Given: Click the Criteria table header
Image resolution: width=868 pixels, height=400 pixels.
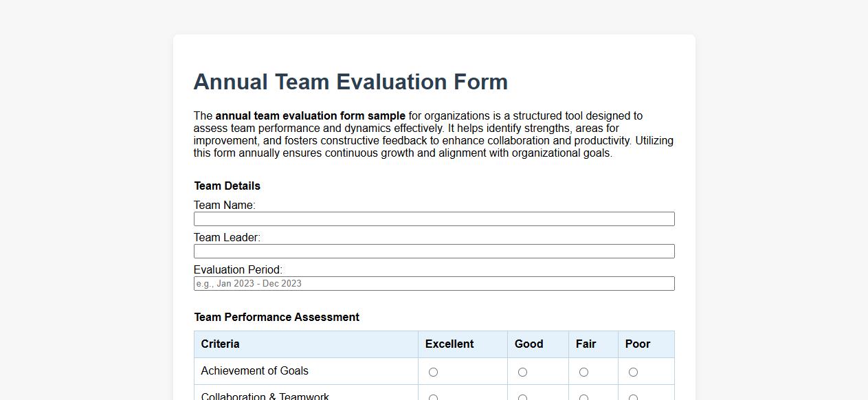Looking at the screenshot, I should [x=220, y=344].
